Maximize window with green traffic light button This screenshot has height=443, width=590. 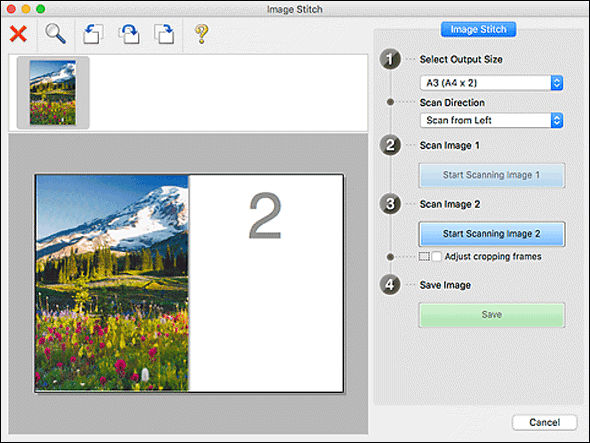pyautogui.click(x=41, y=9)
